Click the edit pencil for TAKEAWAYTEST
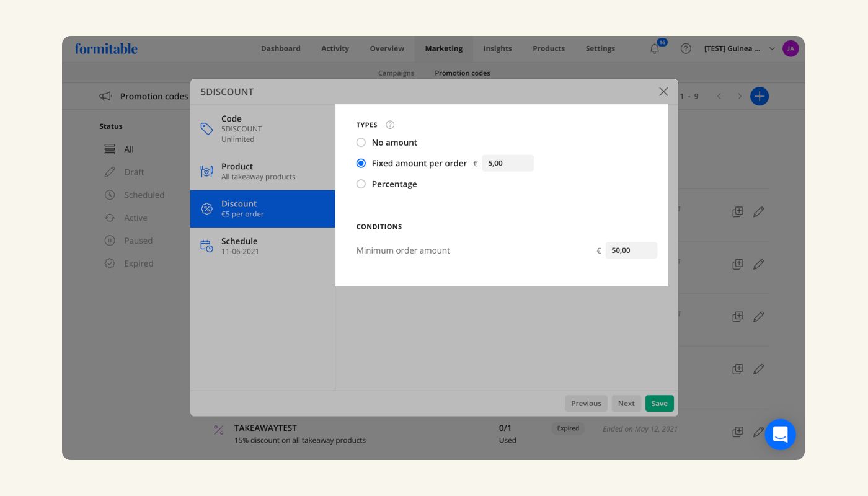The image size is (868, 496). click(x=758, y=432)
